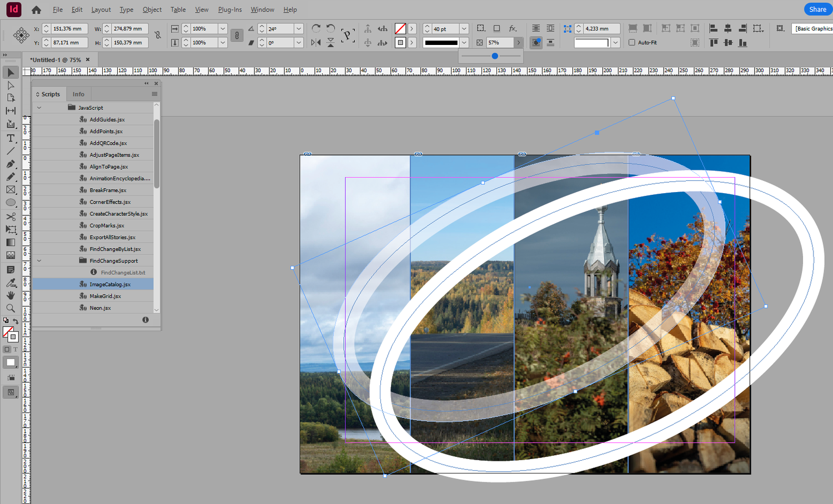The height and width of the screenshot is (504, 833).
Task: Collapse the Scripts panel to icons
Action: point(147,83)
